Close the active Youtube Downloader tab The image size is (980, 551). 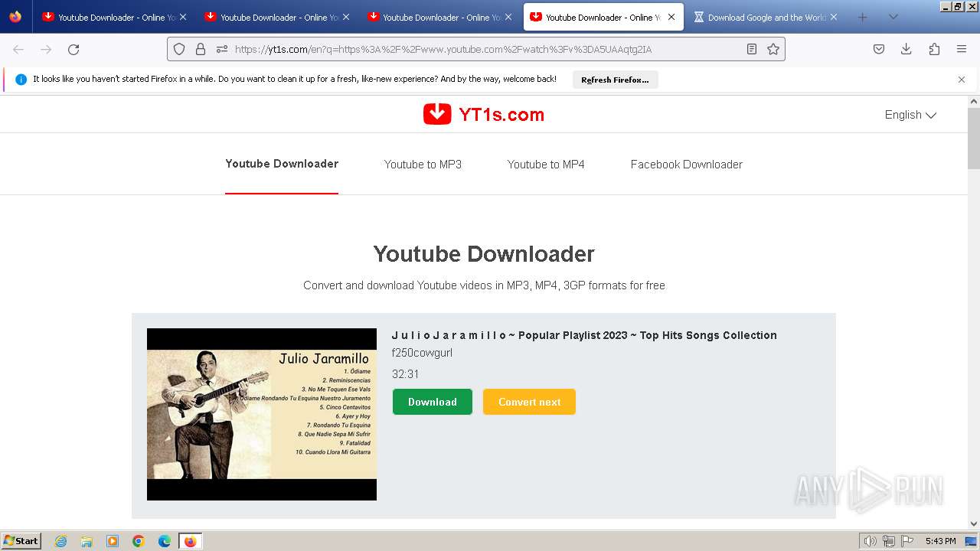[671, 17]
